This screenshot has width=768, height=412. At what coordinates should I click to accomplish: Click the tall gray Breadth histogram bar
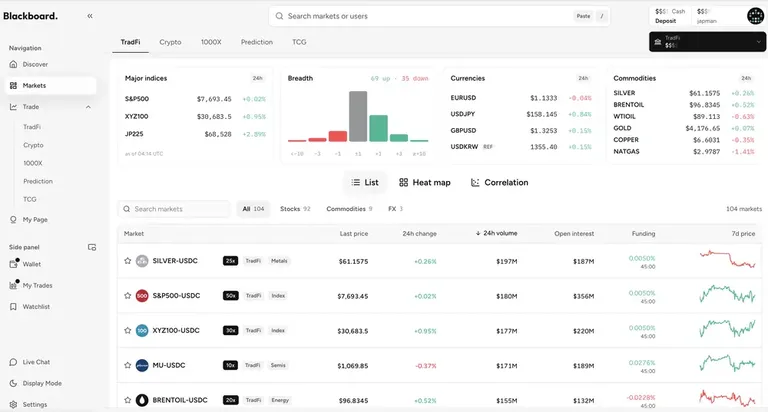358,116
